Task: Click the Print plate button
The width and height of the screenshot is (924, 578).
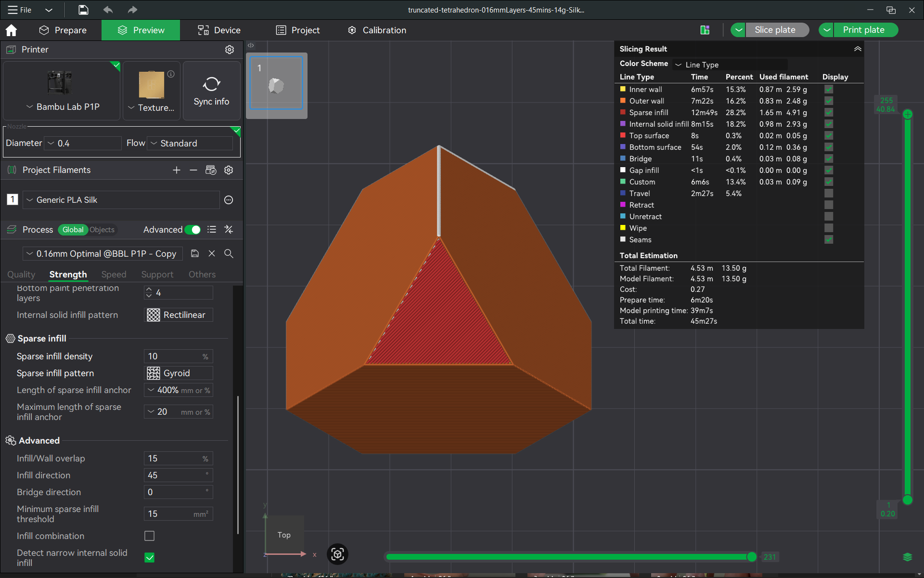Action: point(863,30)
